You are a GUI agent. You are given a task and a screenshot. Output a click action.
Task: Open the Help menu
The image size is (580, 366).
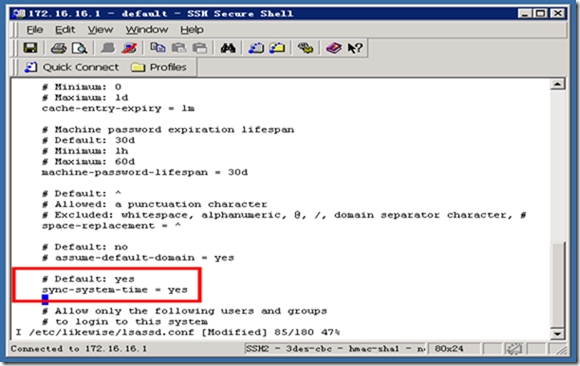[192, 30]
